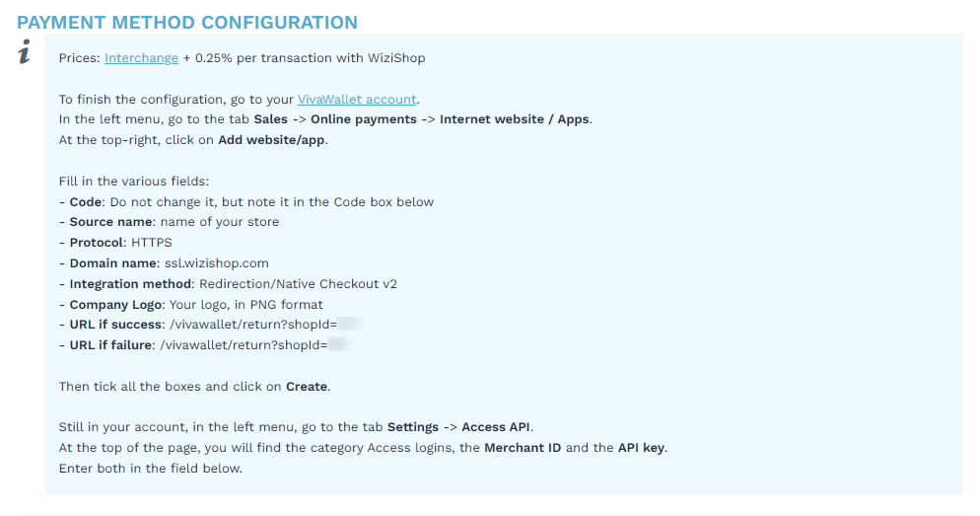Screen dimensions: 980x516
Task: Click the bold 'Code' field label
Action: point(86,201)
